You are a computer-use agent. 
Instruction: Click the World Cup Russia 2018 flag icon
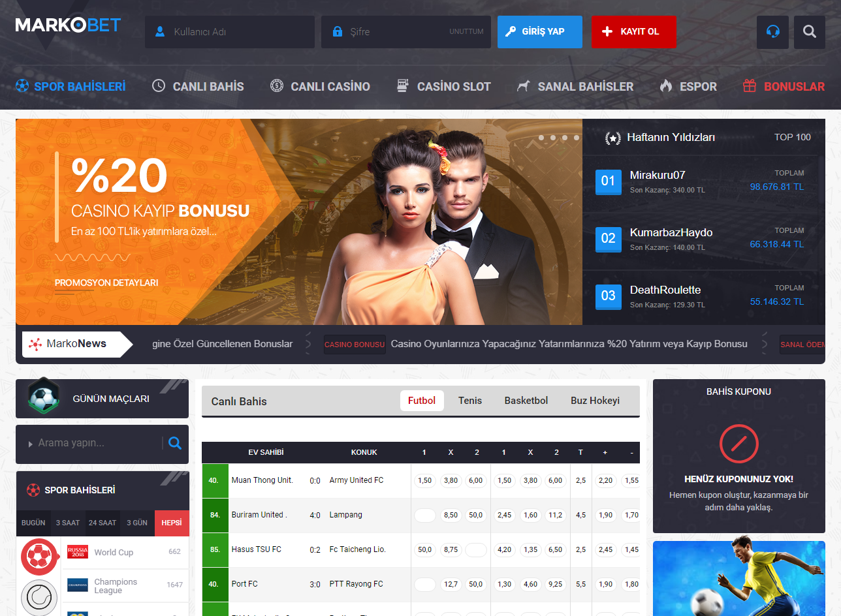click(x=78, y=552)
